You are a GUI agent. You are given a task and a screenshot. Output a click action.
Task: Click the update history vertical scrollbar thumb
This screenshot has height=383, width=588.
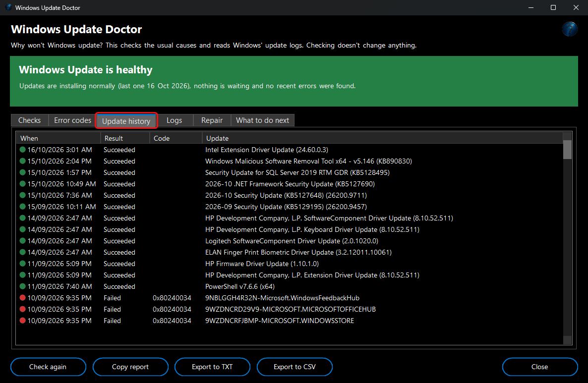pos(567,150)
